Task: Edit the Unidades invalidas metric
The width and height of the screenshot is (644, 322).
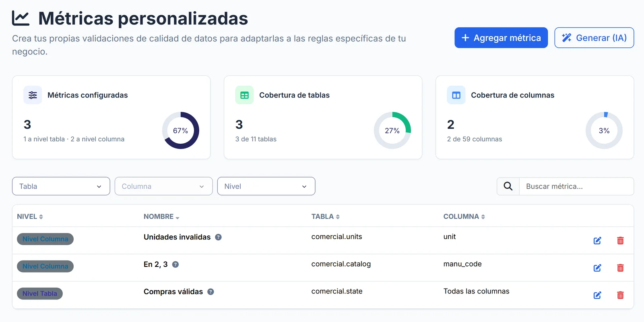Action: coord(597,241)
